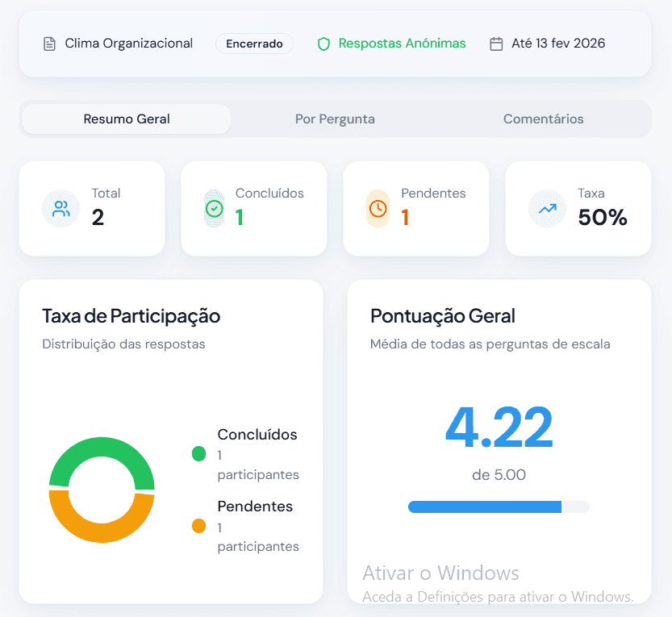This screenshot has height=617, width=672.
Task: Open the calendar icon next to the deadline
Action: 498,44
